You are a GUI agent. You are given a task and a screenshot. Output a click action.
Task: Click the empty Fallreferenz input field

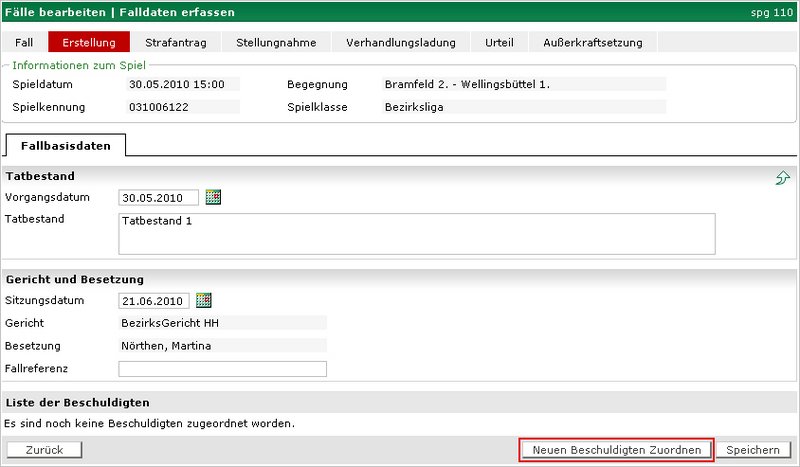click(x=222, y=369)
